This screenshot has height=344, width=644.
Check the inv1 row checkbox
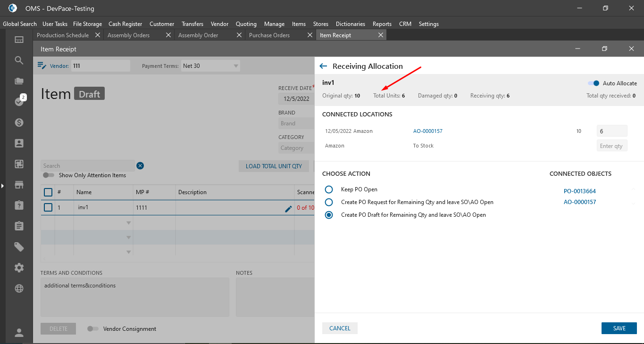(x=48, y=207)
